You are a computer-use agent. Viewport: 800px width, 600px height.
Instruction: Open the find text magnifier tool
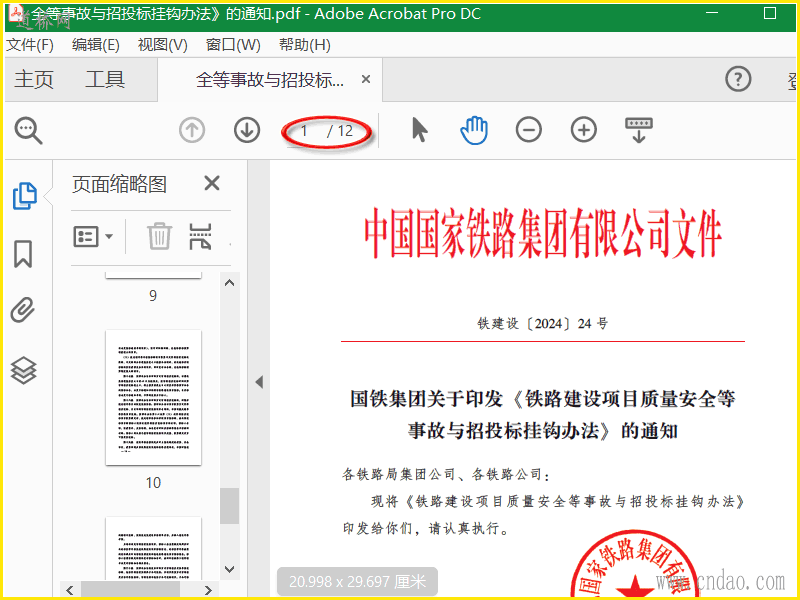29,131
